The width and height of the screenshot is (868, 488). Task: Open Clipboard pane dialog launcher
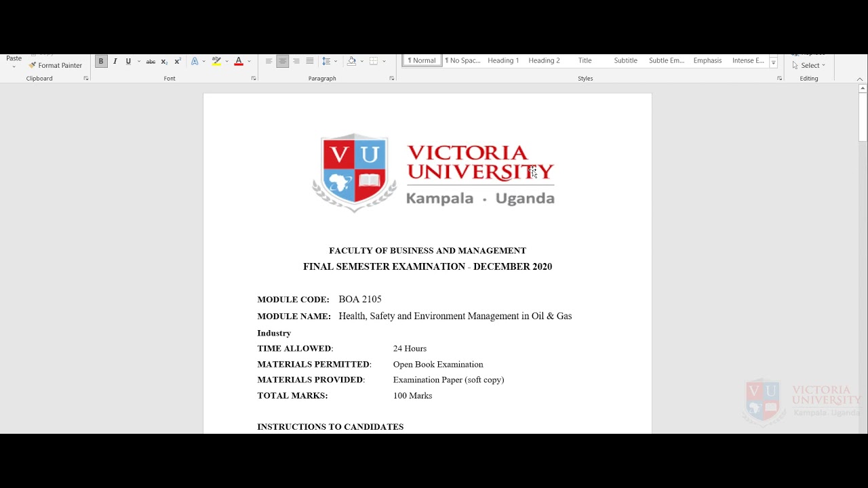click(86, 79)
